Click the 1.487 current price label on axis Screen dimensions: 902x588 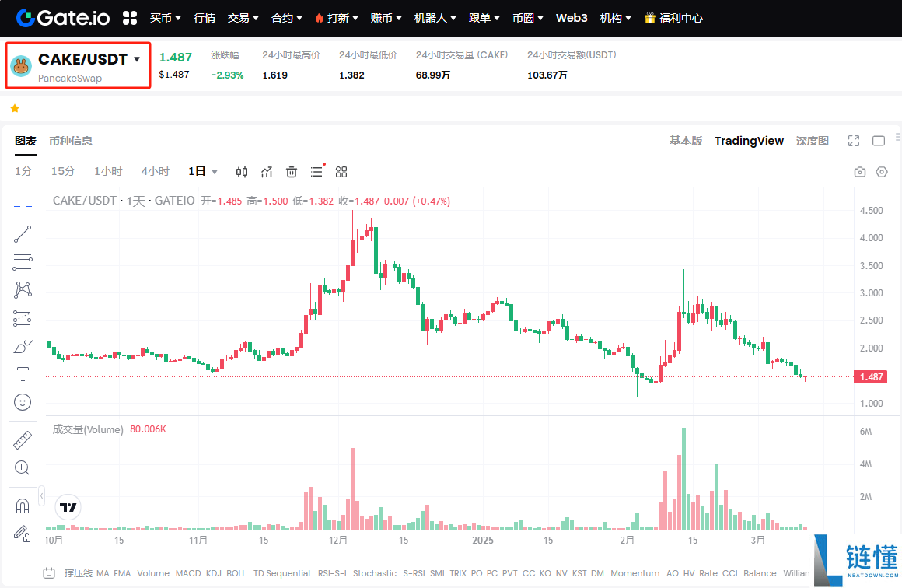pyautogui.click(x=870, y=377)
